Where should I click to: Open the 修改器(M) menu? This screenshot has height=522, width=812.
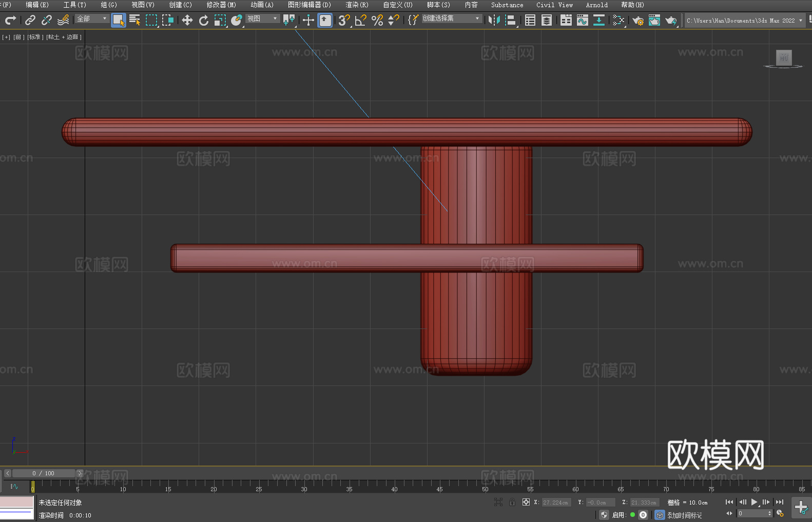click(221, 5)
